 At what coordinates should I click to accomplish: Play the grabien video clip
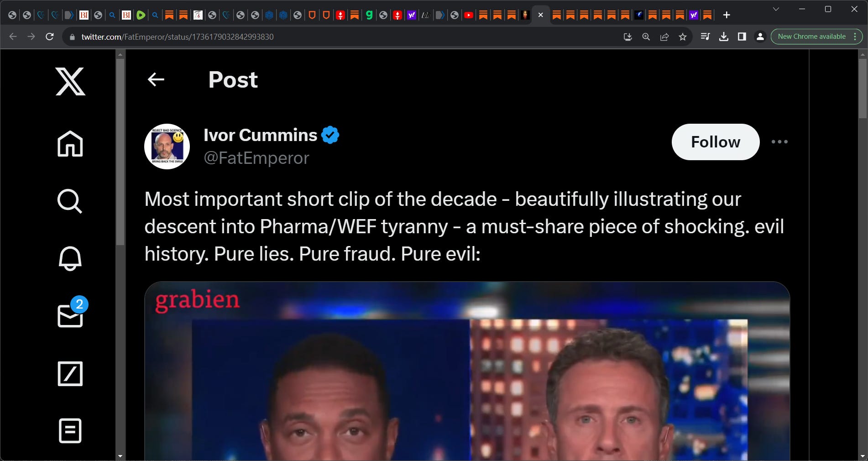pyautogui.click(x=467, y=371)
